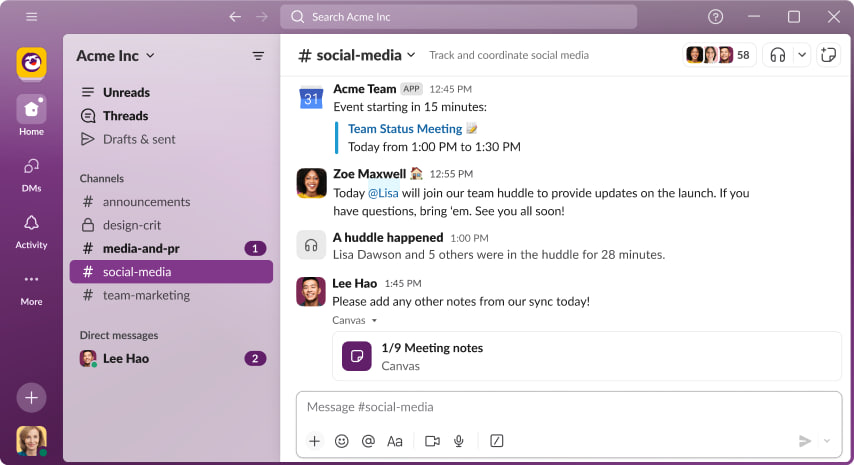Click the slash shortcuts icon in composer
Screen dimensions: 854x465
pyautogui.click(x=497, y=441)
